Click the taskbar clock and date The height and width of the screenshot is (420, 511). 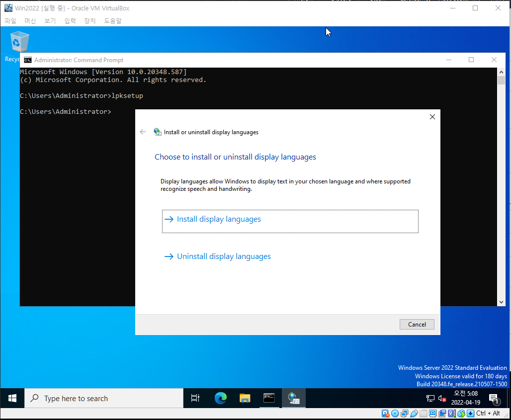click(466, 398)
